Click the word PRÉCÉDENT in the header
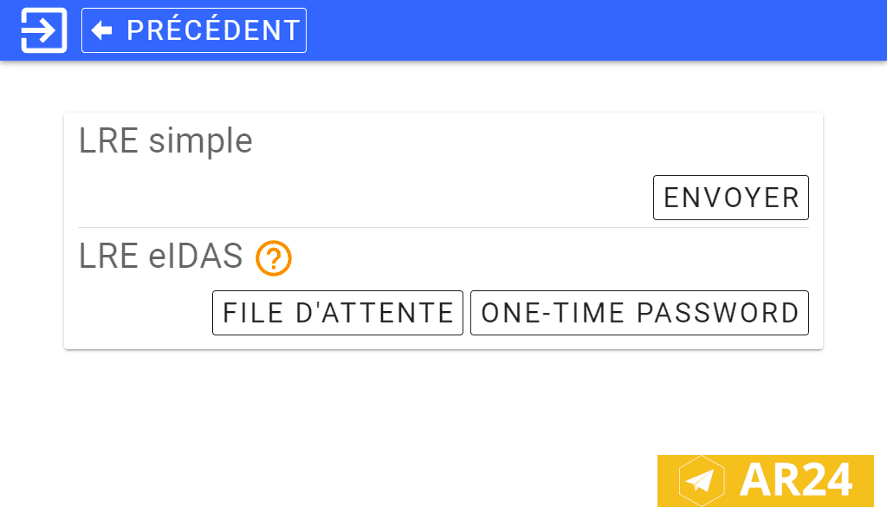Screen dimensions: 888x520 pos(213,31)
